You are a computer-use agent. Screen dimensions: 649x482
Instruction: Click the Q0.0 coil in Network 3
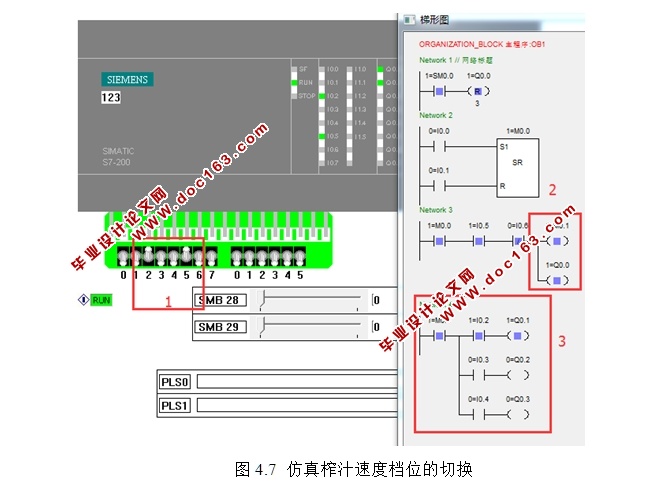point(557,281)
